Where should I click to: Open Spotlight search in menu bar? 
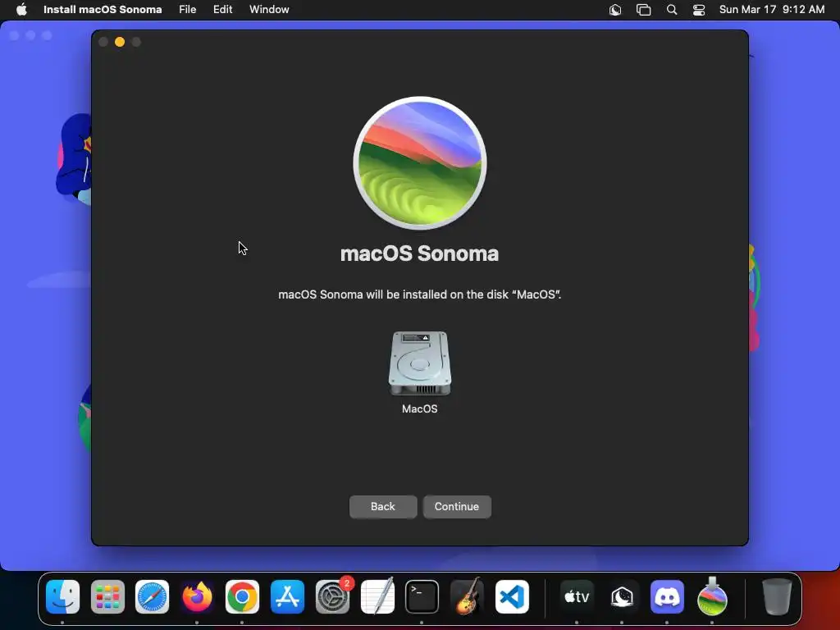coord(671,10)
